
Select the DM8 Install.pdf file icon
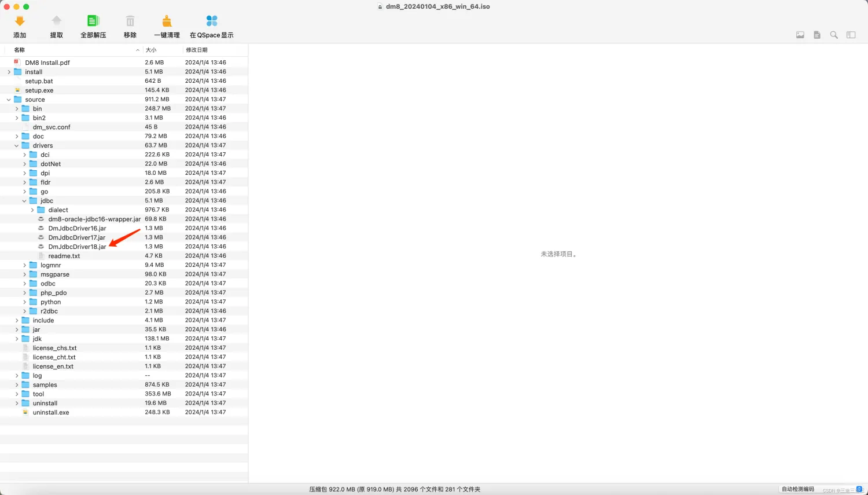click(x=17, y=62)
